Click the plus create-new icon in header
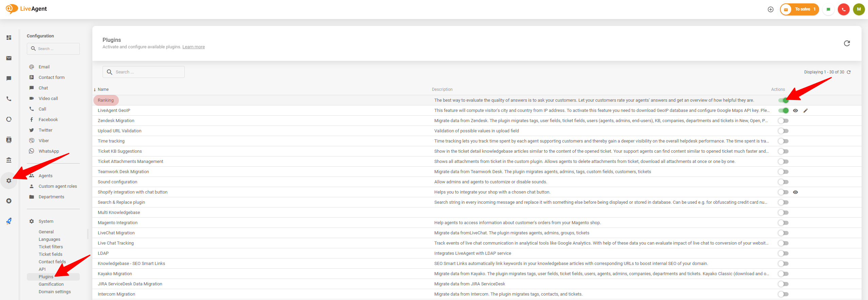The image size is (868, 300). pos(771,10)
